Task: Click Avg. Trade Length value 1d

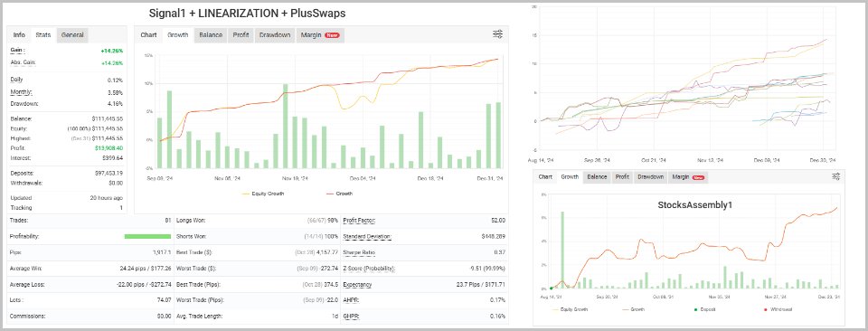Action: click(x=335, y=316)
